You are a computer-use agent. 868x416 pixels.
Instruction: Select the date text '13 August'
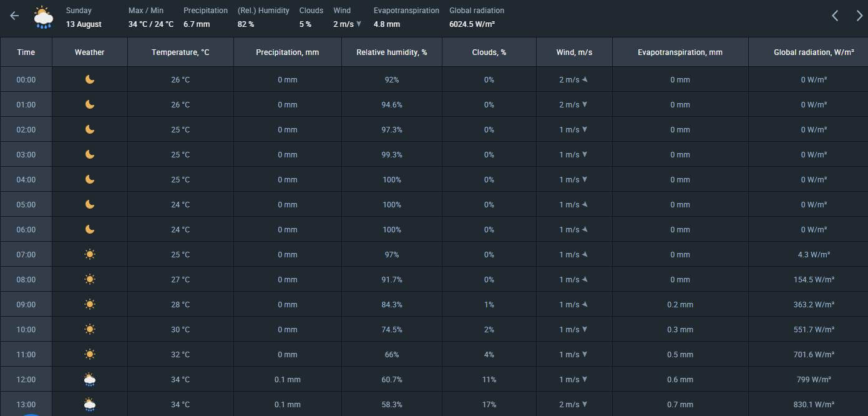pyautogui.click(x=84, y=24)
